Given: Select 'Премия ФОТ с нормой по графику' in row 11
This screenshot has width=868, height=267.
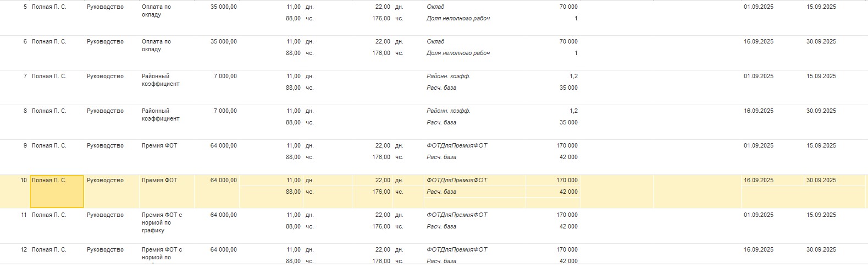Looking at the screenshot, I should click(162, 222).
